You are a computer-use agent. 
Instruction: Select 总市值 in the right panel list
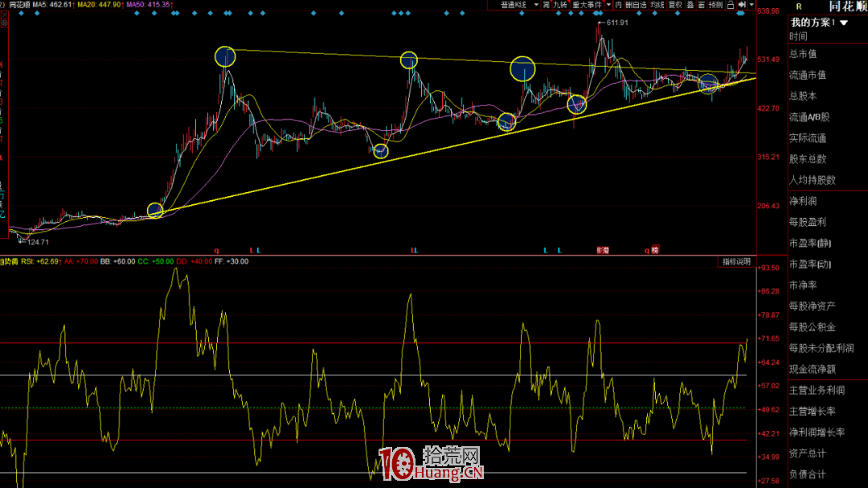(x=802, y=54)
